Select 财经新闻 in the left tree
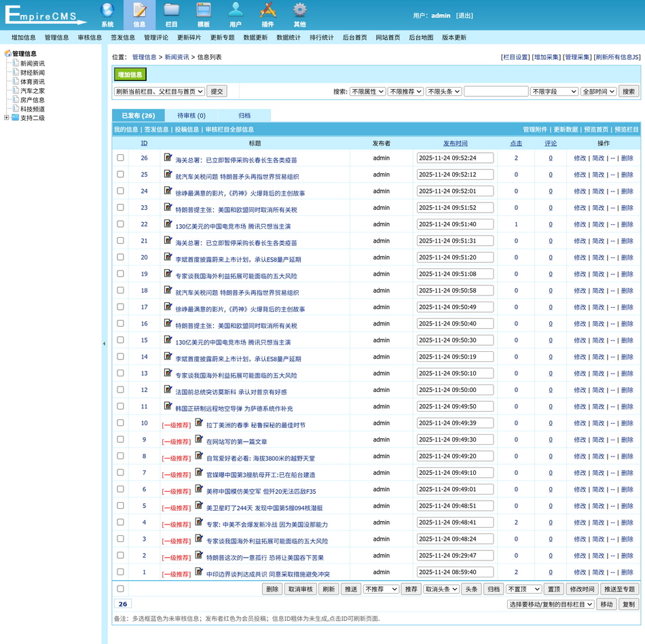This screenshot has height=644, width=645. coord(33,73)
